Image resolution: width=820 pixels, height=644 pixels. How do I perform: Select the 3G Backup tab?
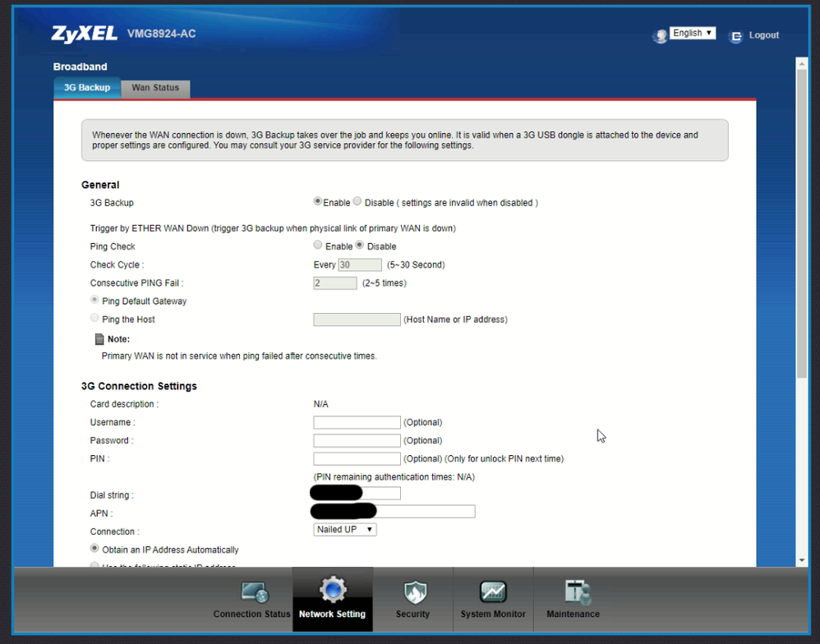click(x=87, y=88)
